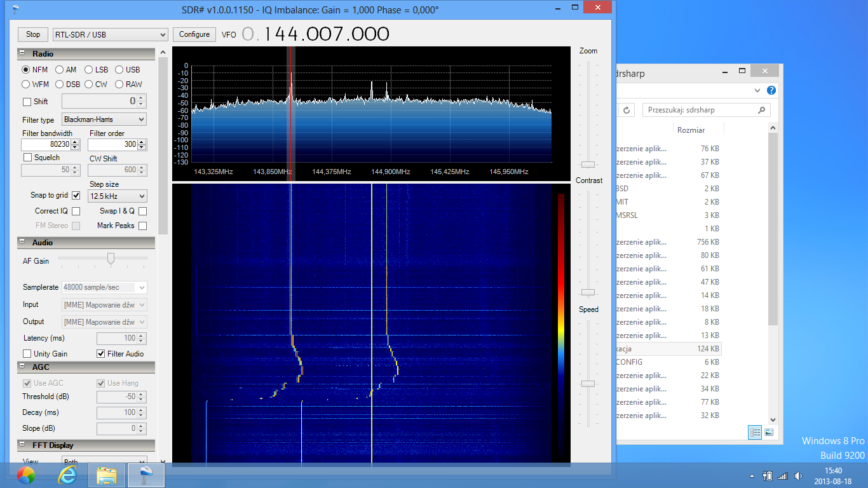Screen dimensions: 868x488
Task: Enable the Squelch checkbox
Action: (27, 158)
